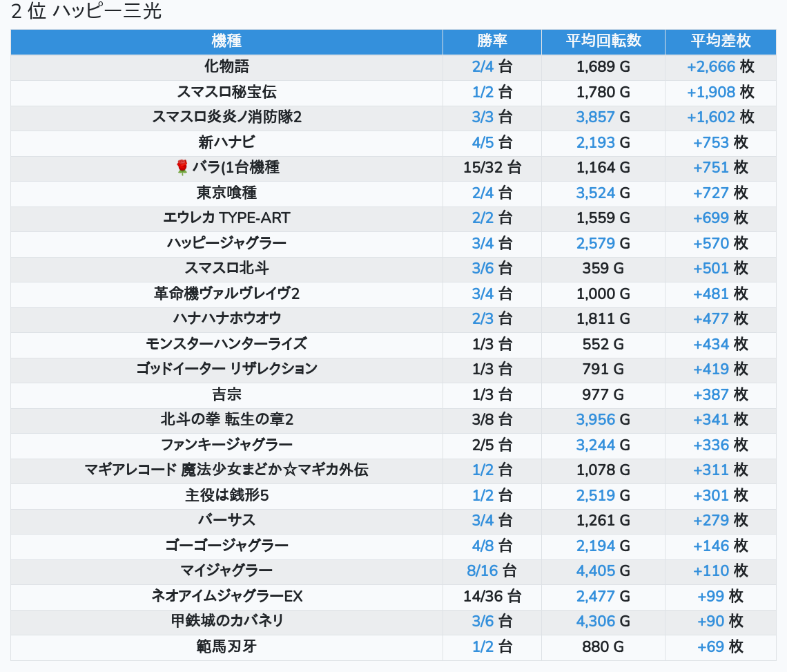Image resolution: width=787 pixels, height=672 pixels.
Task: Sort by the 勝率 column header
Action: coord(492,41)
